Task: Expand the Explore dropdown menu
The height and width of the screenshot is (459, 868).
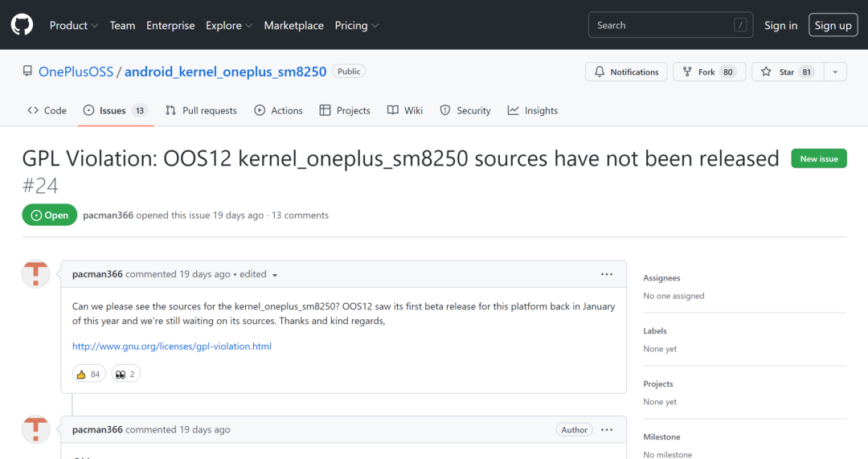Action: point(228,26)
